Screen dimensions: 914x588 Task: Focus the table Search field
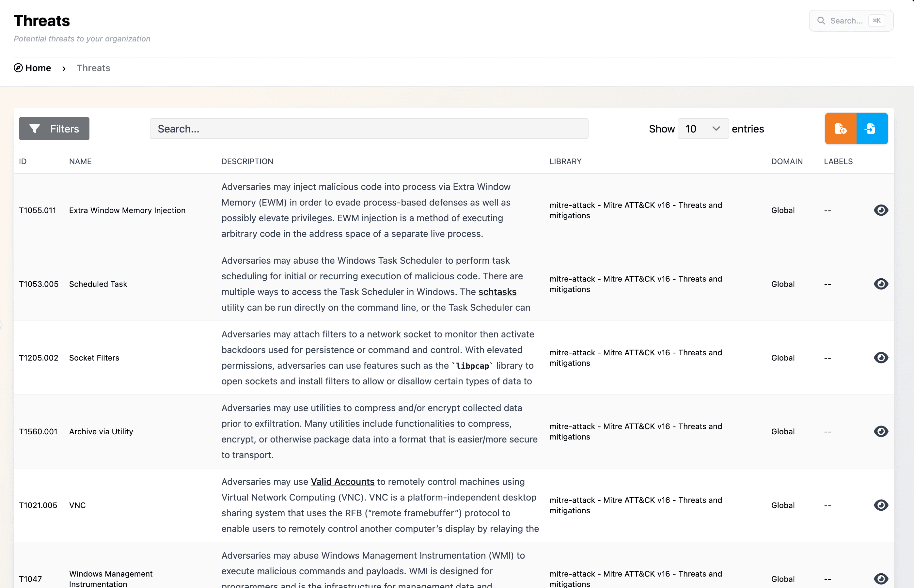(369, 129)
